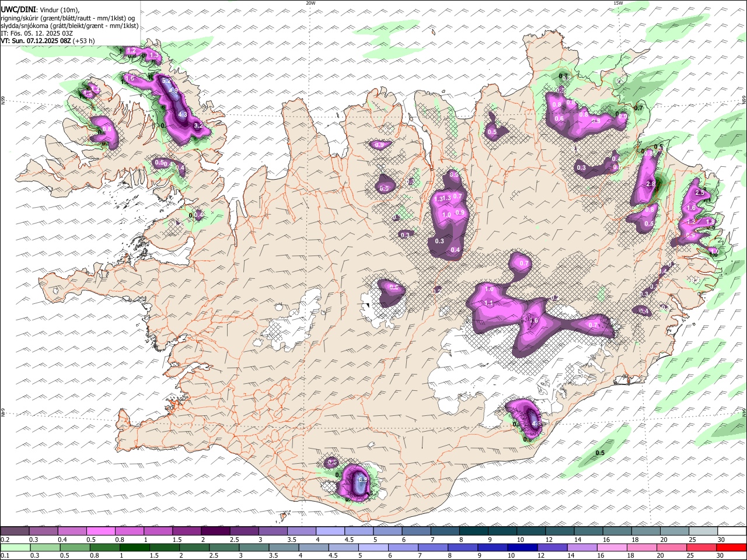Select the bright pink 0.5 swatch, top legend row

(100, 531)
